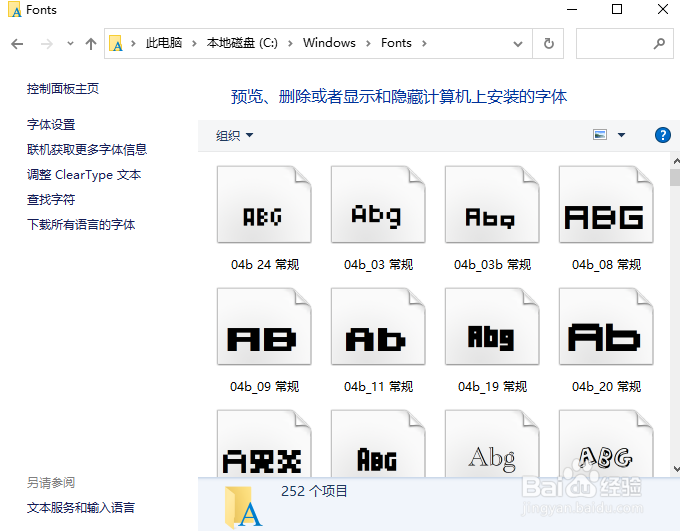Select the 04b_19 常规 font icon
Viewport: 680px width, 531px height.
click(x=492, y=326)
